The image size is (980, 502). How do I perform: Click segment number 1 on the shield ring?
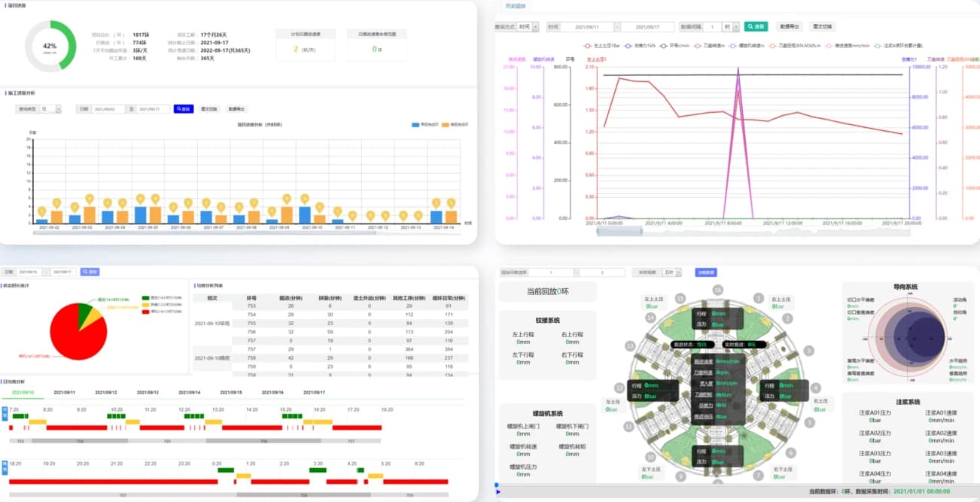click(x=759, y=299)
